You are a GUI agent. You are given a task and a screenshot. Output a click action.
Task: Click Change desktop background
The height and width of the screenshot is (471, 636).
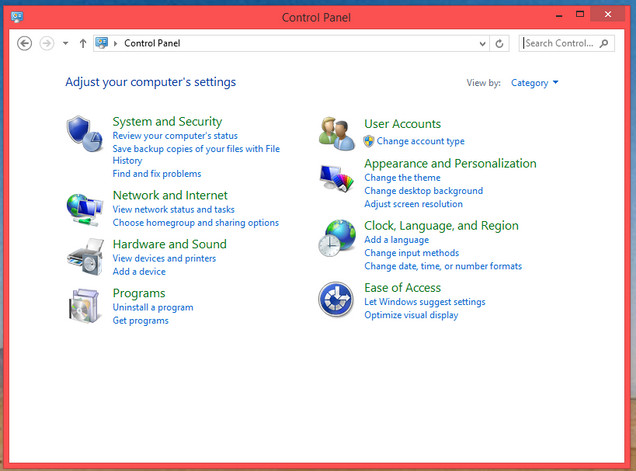(423, 191)
